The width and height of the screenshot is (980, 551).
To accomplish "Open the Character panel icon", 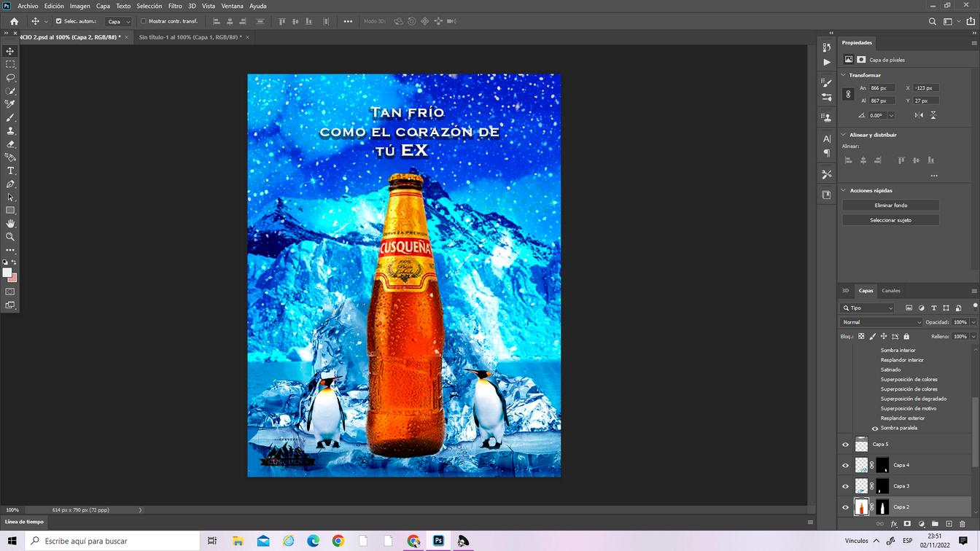I will [x=826, y=138].
